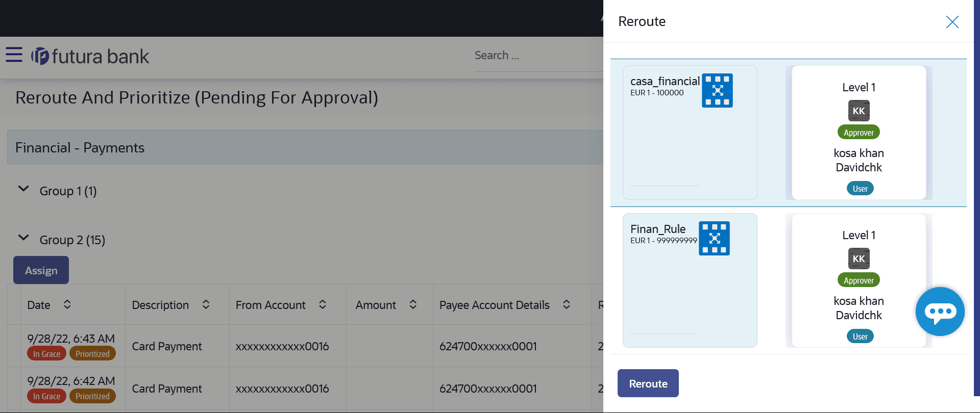The width and height of the screenshot is (980, 413).
Task: Select the Finan_Rule rule card
Action: tap(690, 280)
